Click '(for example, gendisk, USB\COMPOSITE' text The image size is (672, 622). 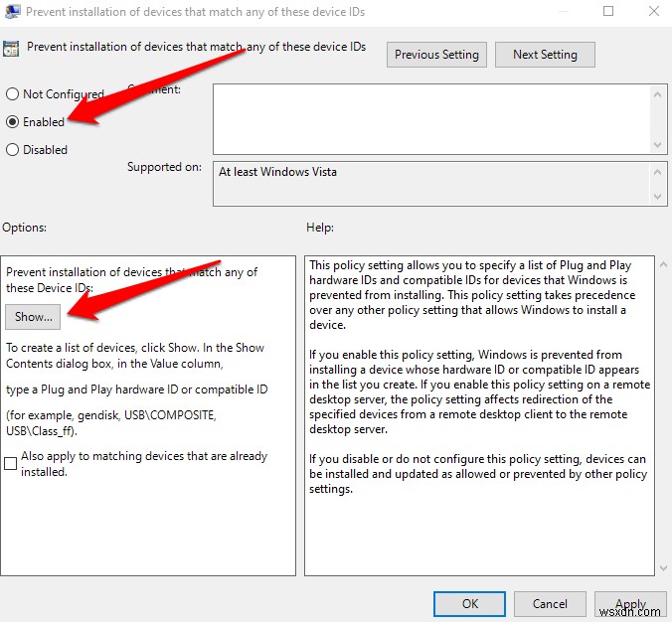coord(111,423)
